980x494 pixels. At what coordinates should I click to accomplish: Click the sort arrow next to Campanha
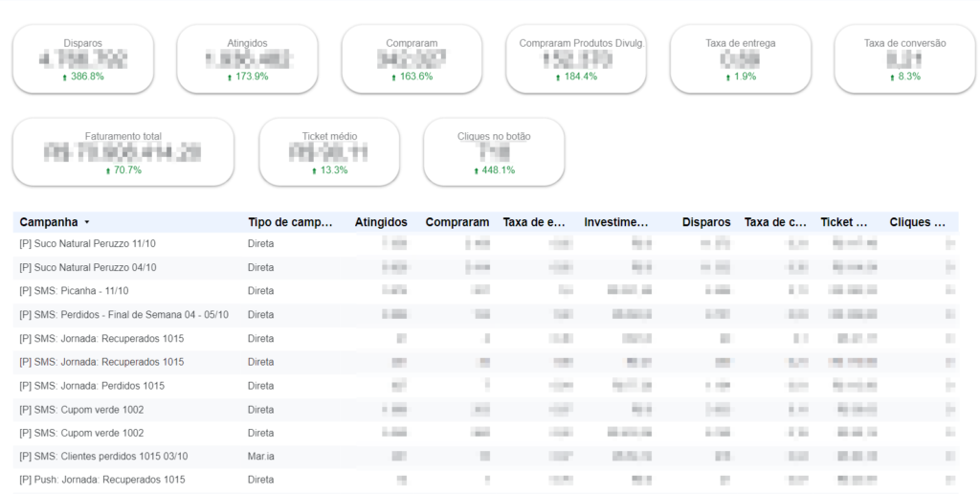[87, 222]
